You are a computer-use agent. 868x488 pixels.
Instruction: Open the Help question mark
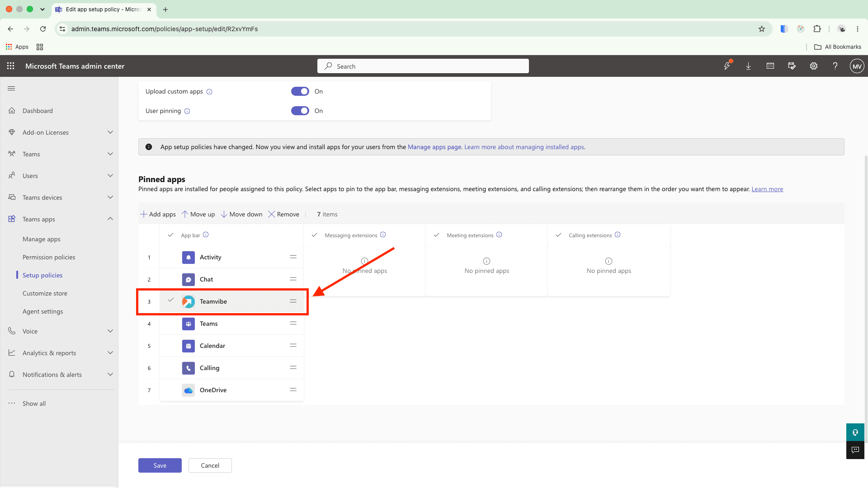click(x=835, y=66)
